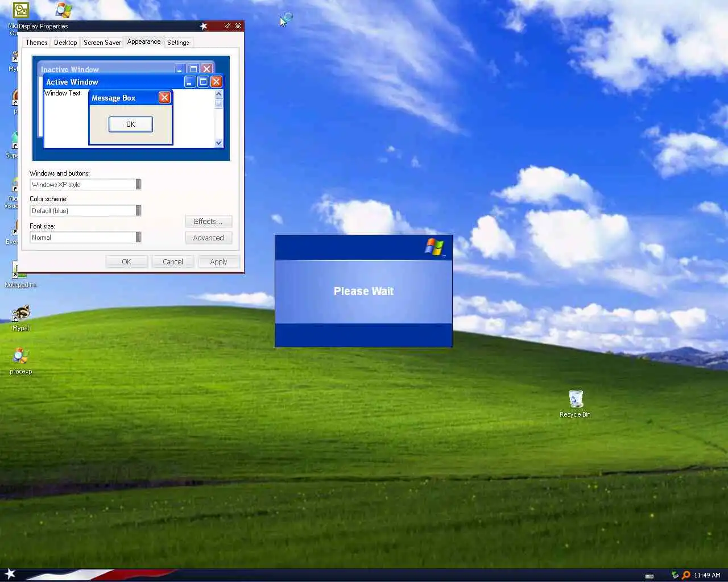Switch to the Screen Saver tab

point(102,43)
